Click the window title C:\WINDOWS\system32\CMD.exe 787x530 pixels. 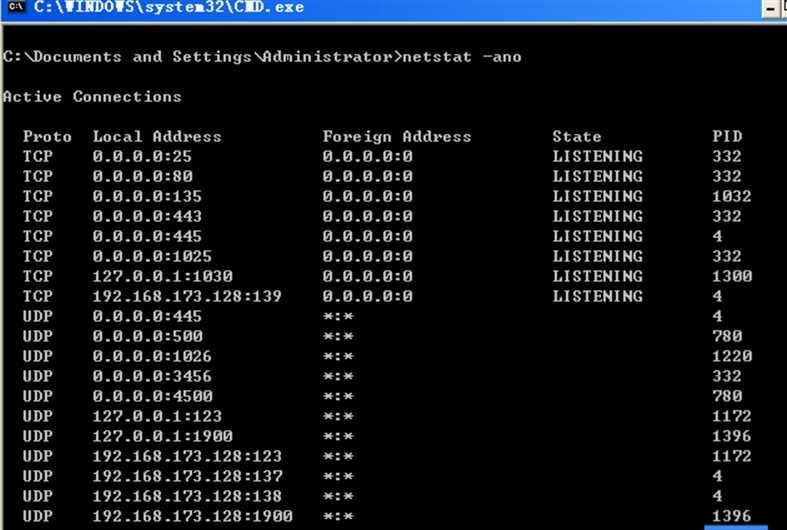pyautogui.click(x=169, y=8)
